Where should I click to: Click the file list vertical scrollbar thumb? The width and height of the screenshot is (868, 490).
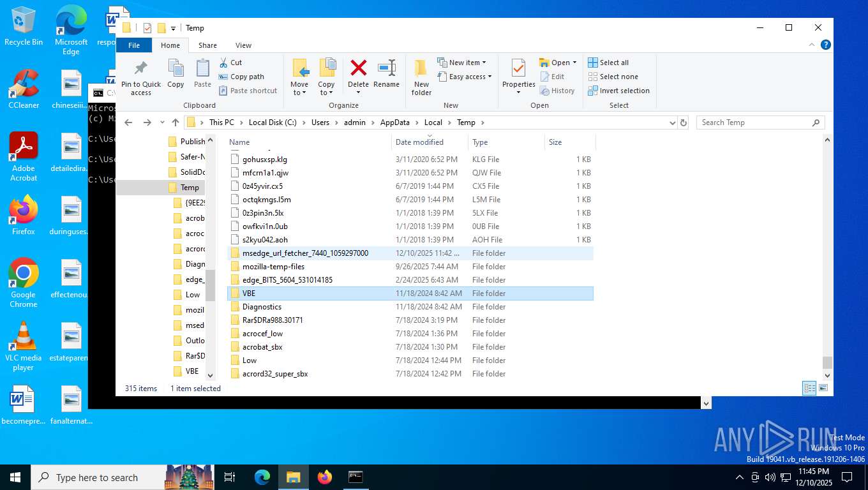pos(827,362)
